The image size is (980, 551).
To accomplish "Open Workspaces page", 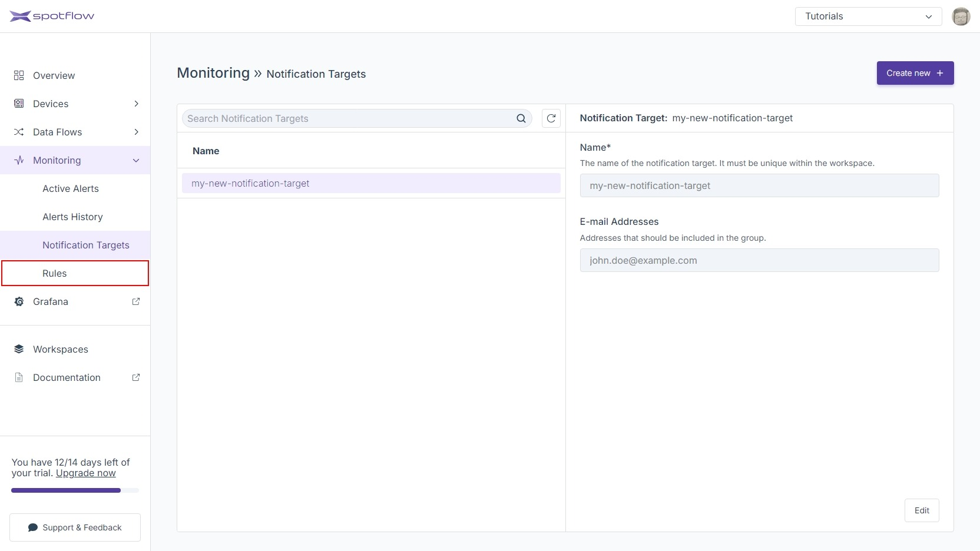I will pyautogui.click(x=75, y=349).
